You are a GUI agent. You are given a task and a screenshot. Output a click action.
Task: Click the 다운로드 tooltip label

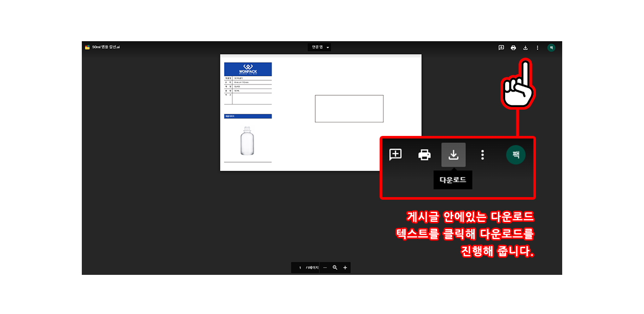(x=453, y=180)
